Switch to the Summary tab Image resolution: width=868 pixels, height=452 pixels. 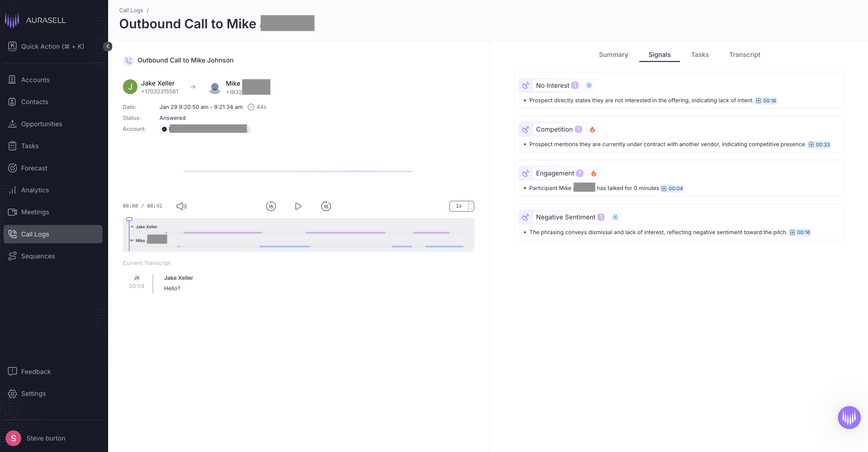point(613,55)
